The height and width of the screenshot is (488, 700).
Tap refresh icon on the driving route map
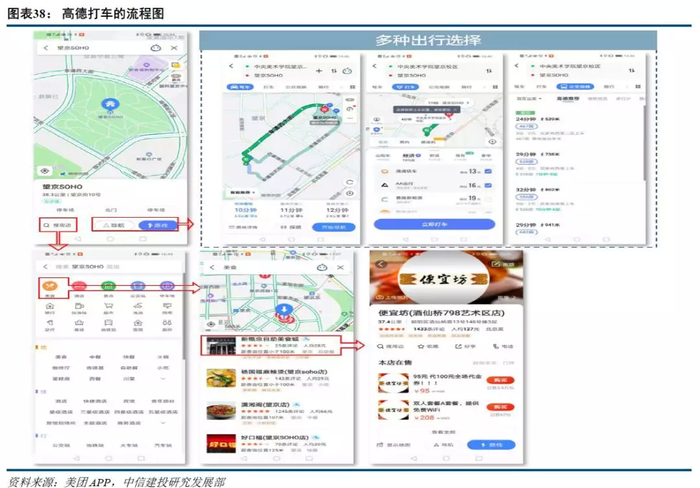point(350,182)
